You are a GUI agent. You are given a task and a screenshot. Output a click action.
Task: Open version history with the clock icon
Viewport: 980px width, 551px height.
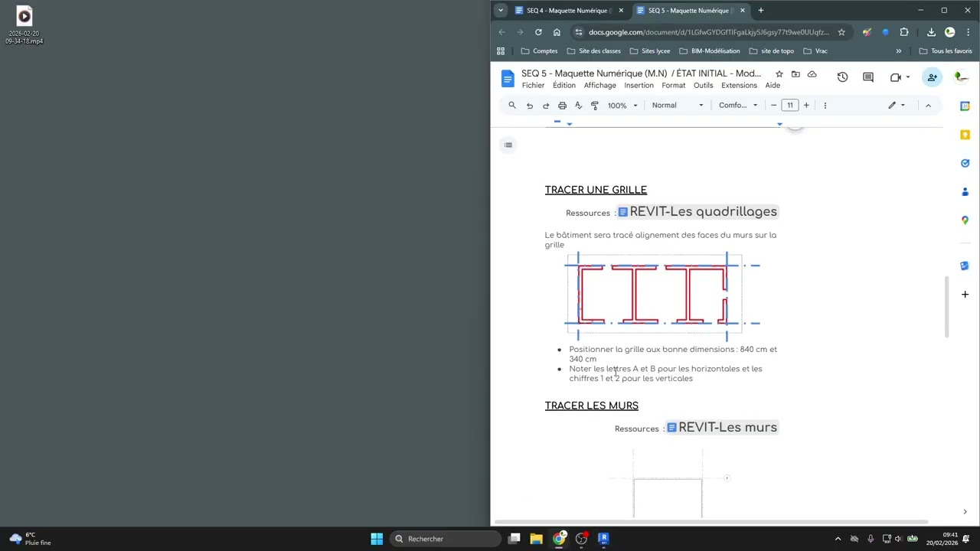point(842,77)
